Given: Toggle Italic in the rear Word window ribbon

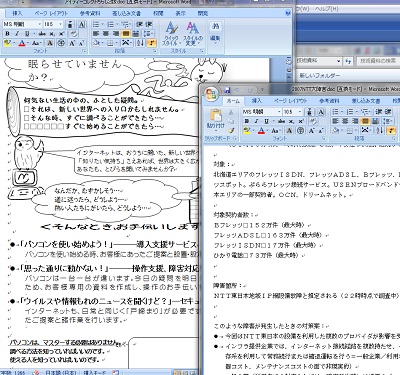Looking at the screenshot, I should [x=17, y=34].
